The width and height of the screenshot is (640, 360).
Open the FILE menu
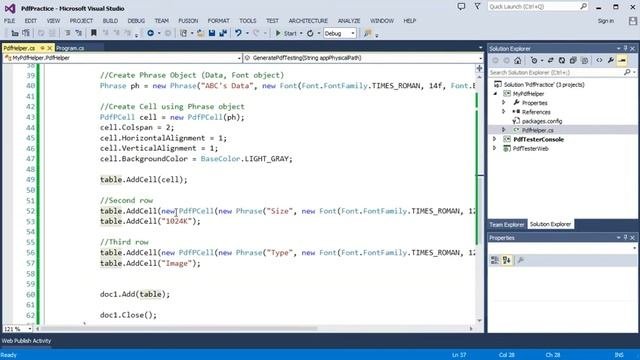coord(9,21)
